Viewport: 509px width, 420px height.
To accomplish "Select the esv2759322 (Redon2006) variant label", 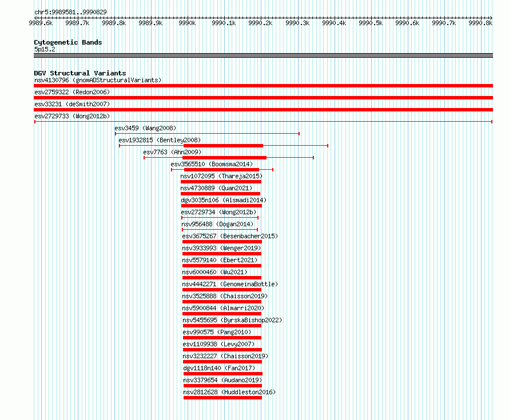I will point(72,92).
